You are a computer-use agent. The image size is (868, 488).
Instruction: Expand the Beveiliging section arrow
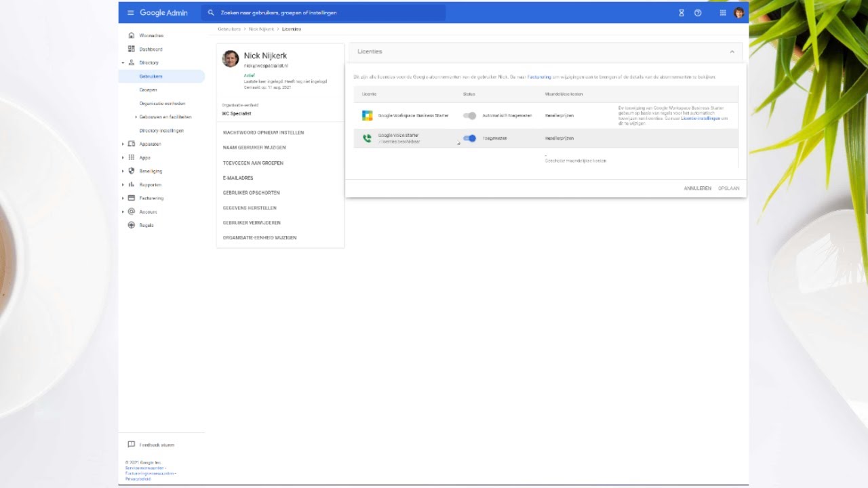point(123,171)
